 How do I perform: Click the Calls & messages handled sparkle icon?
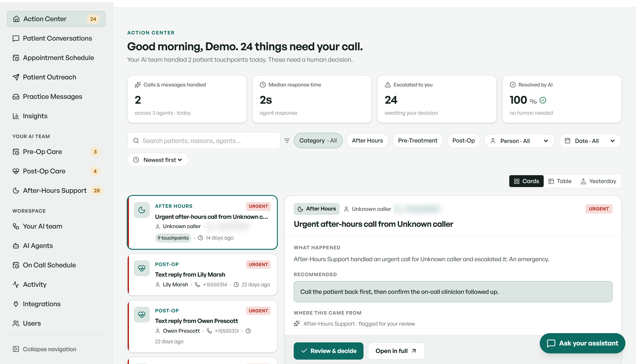pyautogui.click(x=138, y=85)
